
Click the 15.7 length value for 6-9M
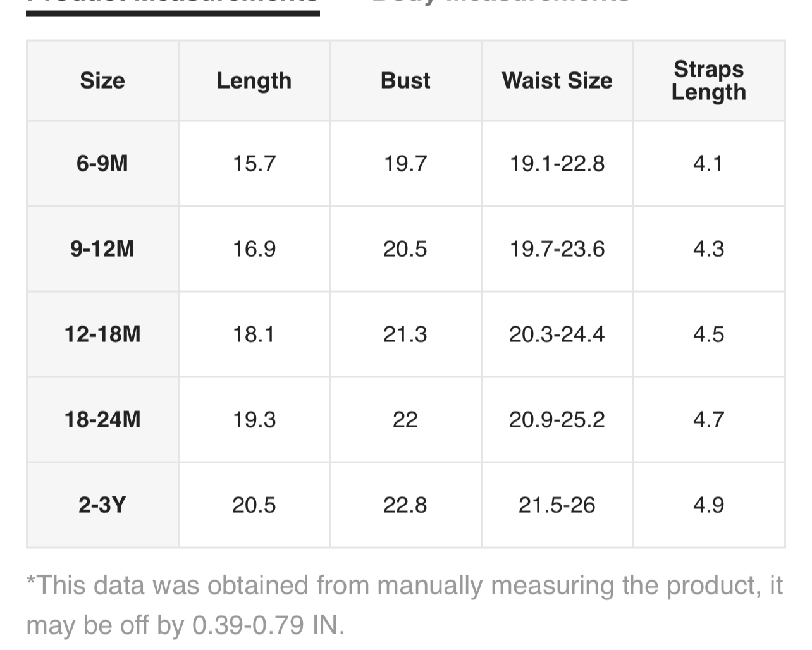click(254, 164)
